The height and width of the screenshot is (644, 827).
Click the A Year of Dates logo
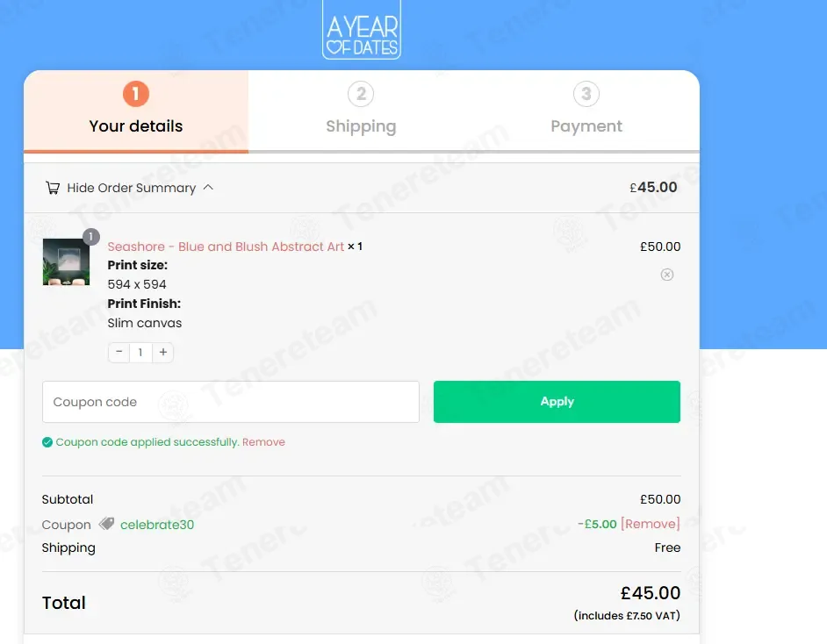pos(362,30)
